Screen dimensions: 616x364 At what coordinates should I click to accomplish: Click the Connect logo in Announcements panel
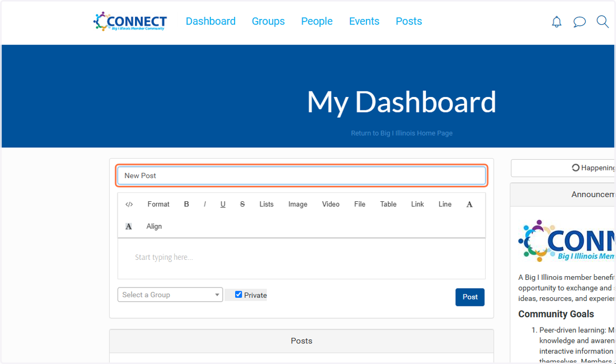[x=567, y=240]
